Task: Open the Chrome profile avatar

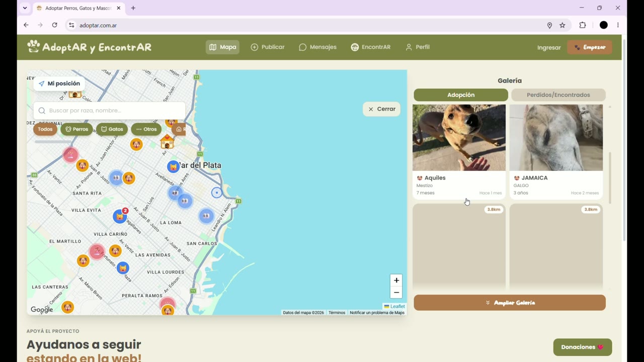Action: pyautogui.click(x=604, y=25)
